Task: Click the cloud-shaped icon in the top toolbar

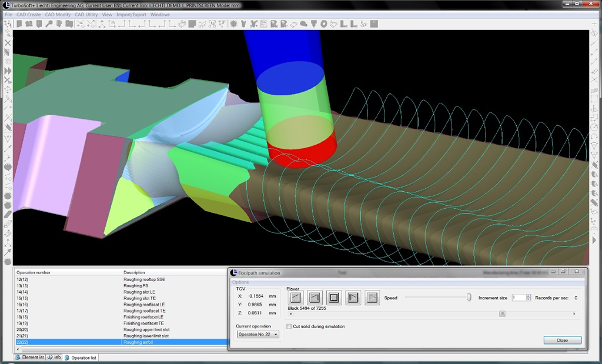Action: [x=304, y=24]
